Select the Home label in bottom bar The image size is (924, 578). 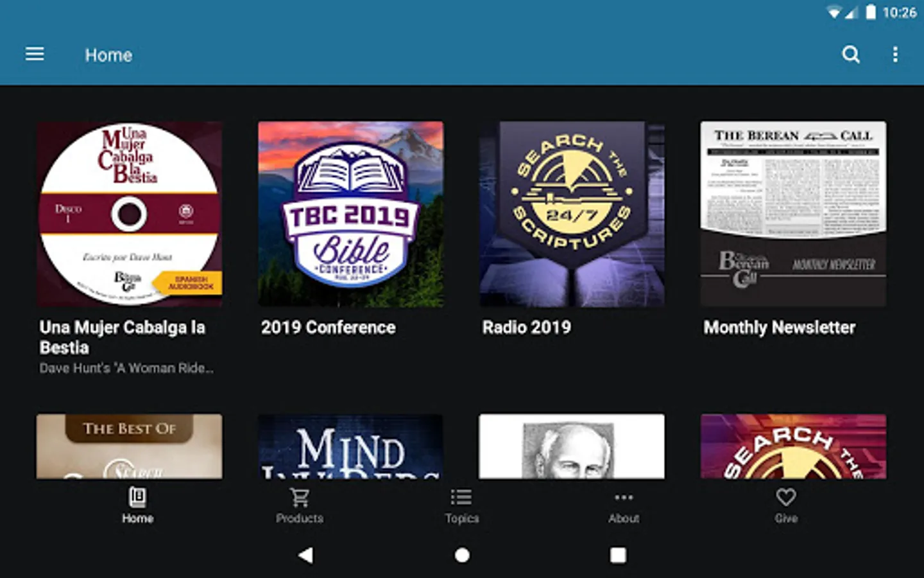137,518
